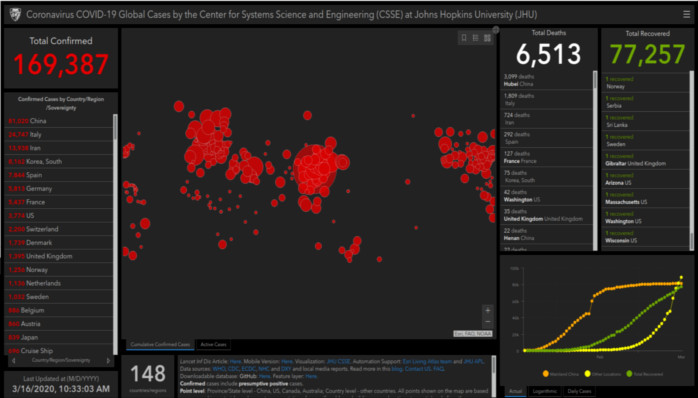Select the Logarithmic chart tab
The image size is (698, 398).
tap(544, 391)
